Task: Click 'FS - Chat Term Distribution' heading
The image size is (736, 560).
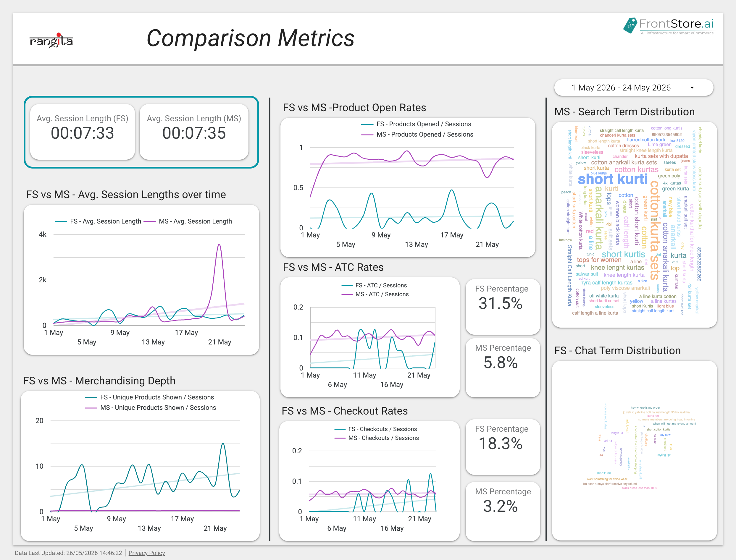Action: (617, 351)
